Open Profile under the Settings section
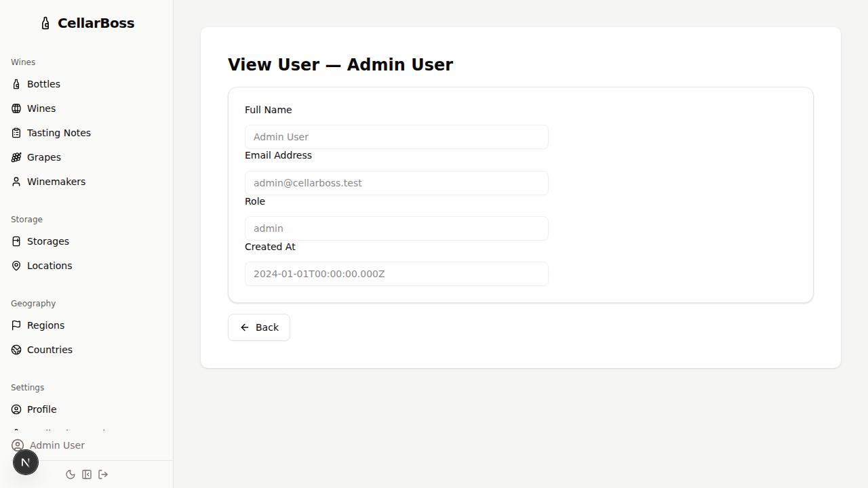 click(41, 409)
